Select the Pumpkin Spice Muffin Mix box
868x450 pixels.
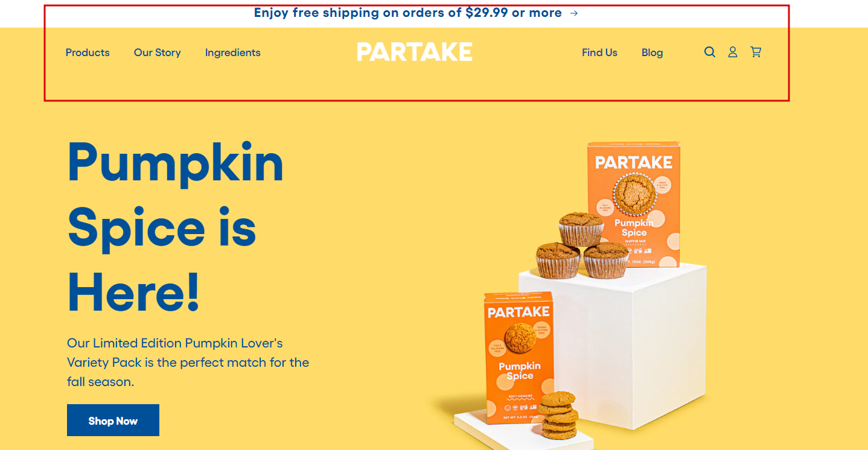[634, 204]
